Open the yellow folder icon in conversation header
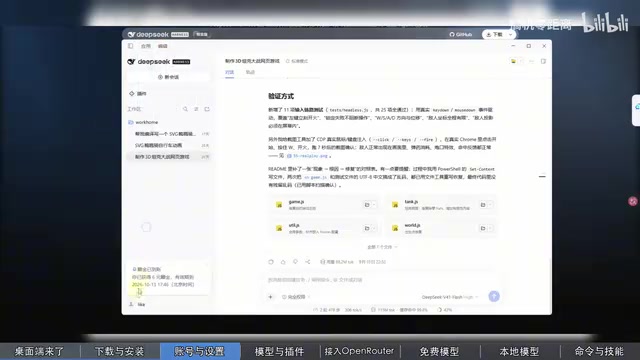Image resolution: width=640 pixels, height=360 pixels. pos(513,61)
